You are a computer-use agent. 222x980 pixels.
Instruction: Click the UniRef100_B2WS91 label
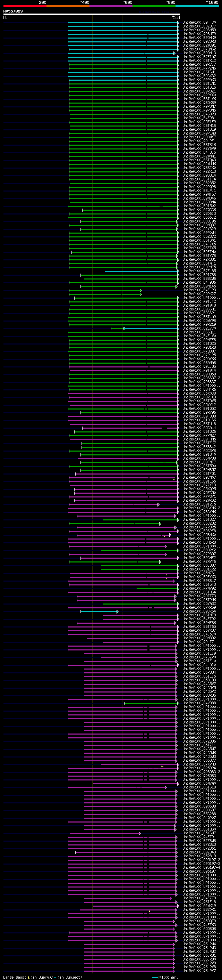(199, 45)
